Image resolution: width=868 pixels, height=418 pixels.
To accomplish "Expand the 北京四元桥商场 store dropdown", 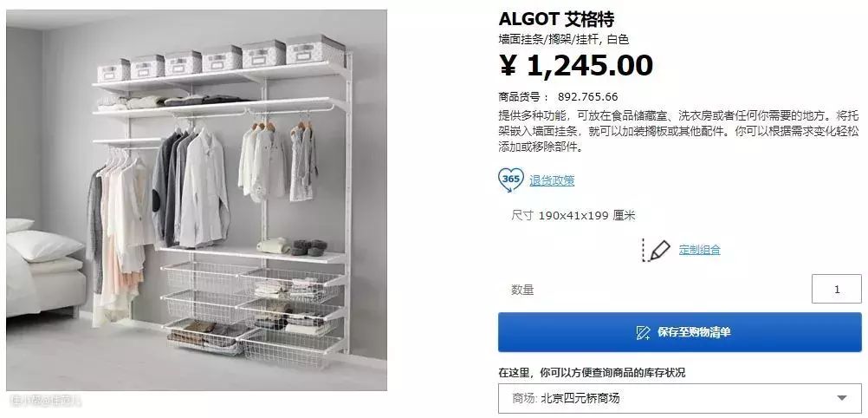I will 680,398.
